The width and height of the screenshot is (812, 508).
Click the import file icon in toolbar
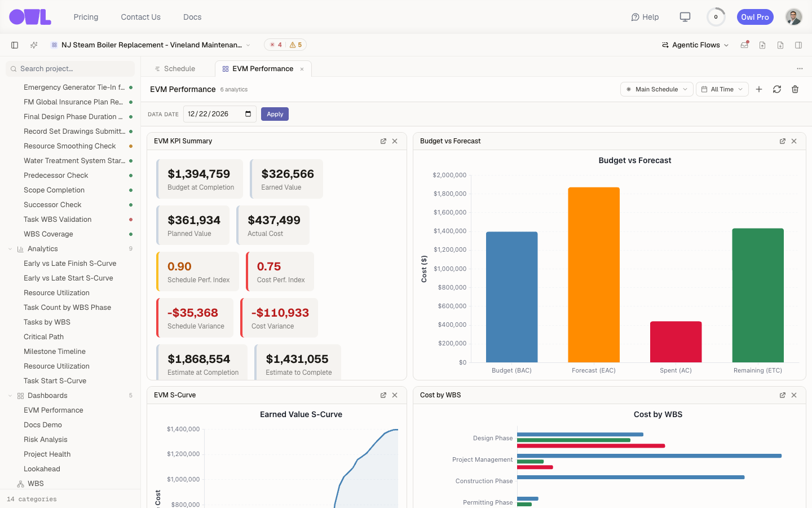click(762, 45)
